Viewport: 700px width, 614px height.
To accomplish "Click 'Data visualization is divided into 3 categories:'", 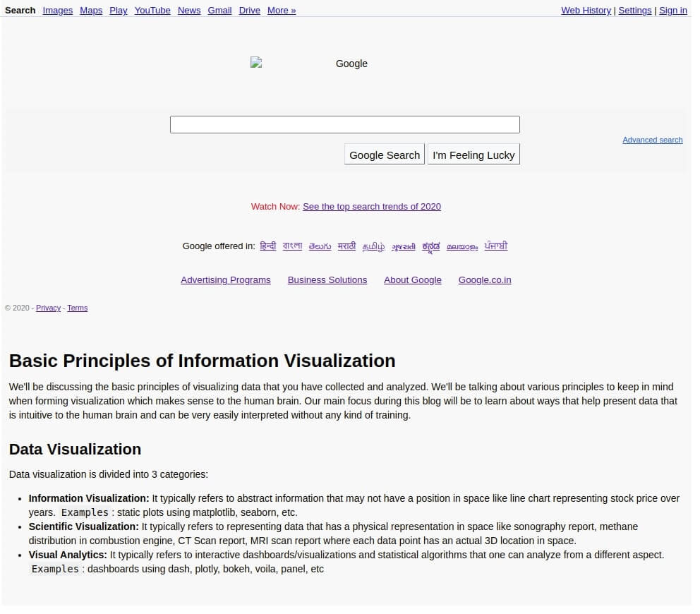I will pyautogui.click(x=109, y=474).
